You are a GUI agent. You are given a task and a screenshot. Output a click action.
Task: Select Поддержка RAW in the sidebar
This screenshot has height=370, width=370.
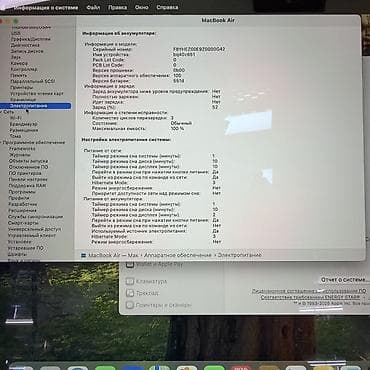click(x=27, y=186)
